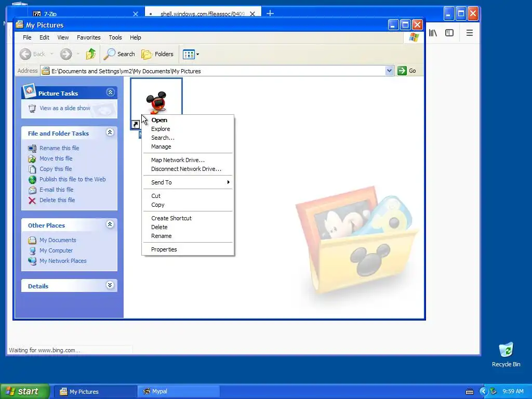Click the address path field

217,71
